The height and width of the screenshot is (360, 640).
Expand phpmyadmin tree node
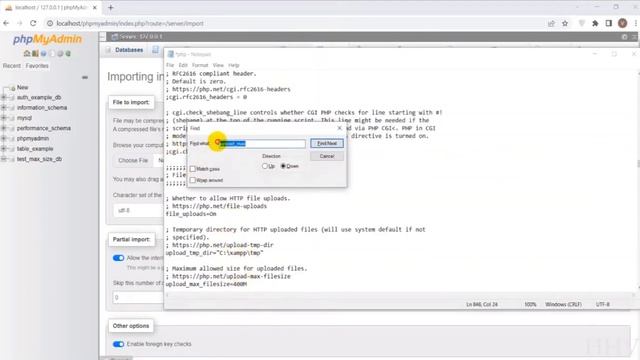[x=4, y=138]
